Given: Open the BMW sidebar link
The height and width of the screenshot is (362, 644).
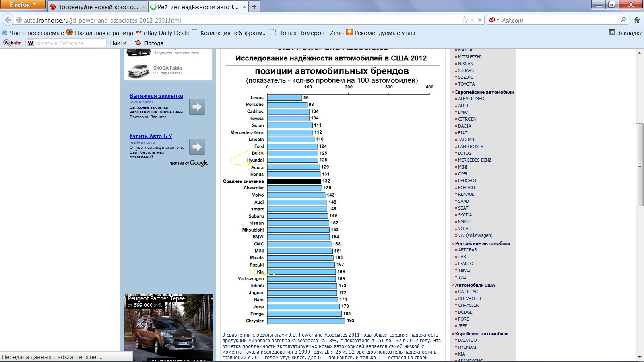Looking at the screenshot, I should pyautogui.click(x=463, y=112).
